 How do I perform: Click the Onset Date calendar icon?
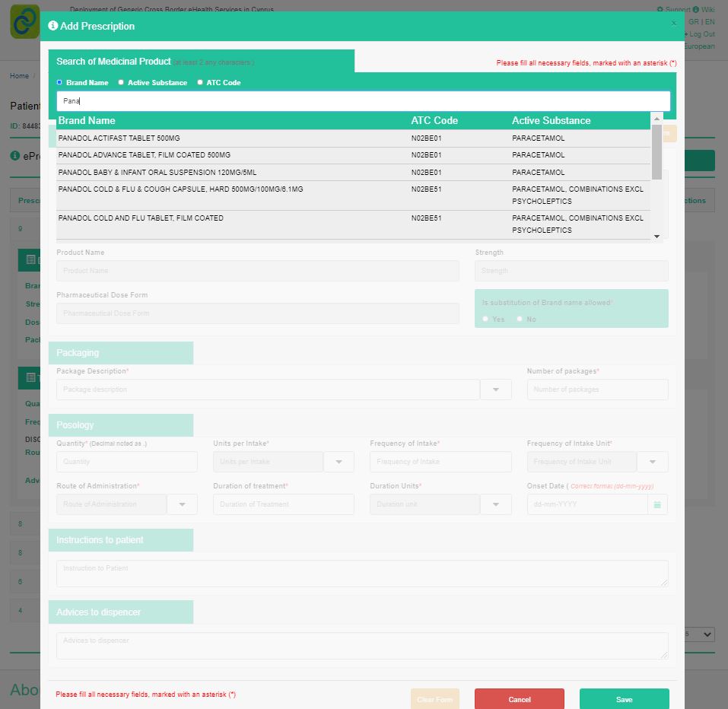click(657, 504)
